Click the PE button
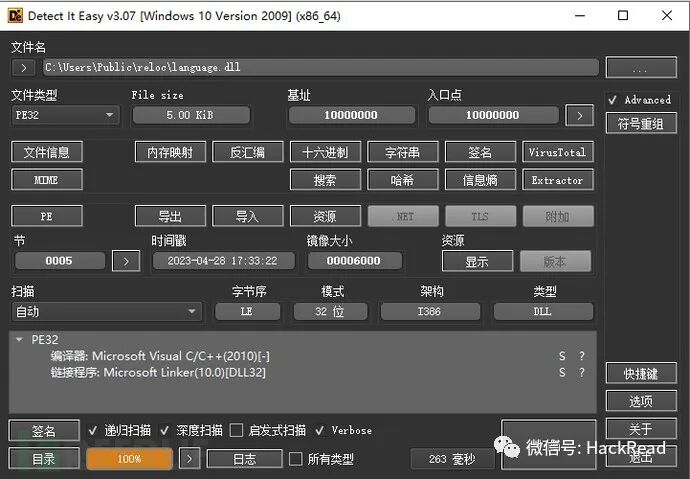 pos(47,216)
